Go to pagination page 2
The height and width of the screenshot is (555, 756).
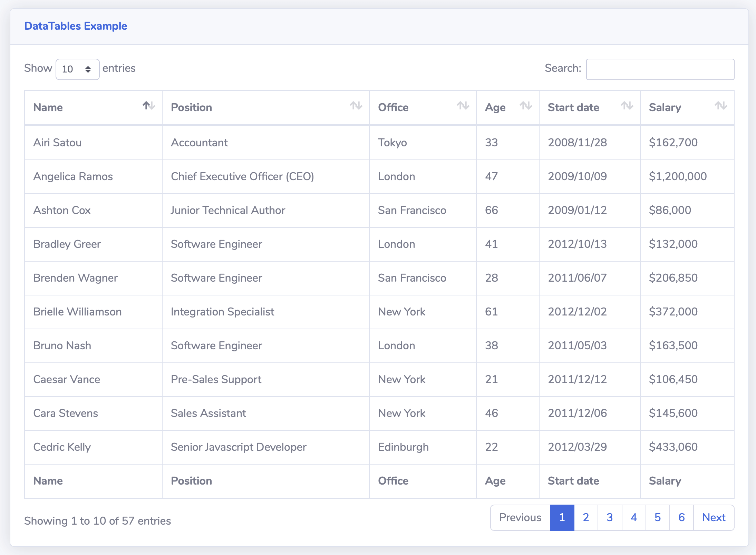pos(586,517)
